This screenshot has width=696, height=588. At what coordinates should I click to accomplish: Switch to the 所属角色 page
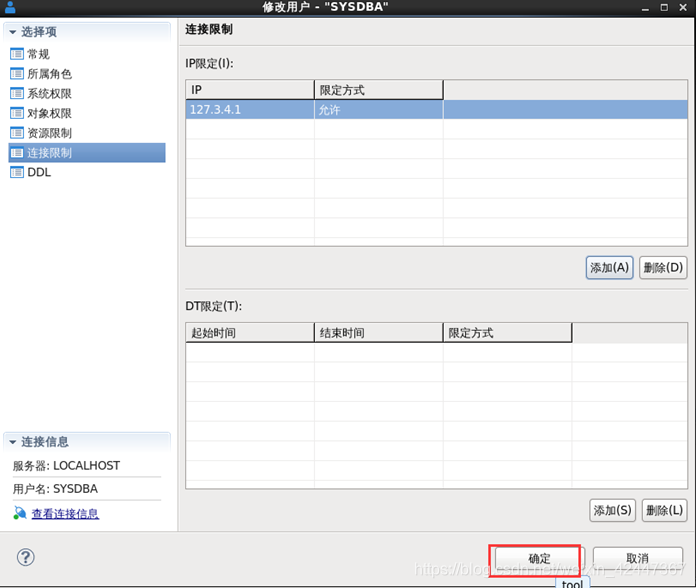coord(49,74)
